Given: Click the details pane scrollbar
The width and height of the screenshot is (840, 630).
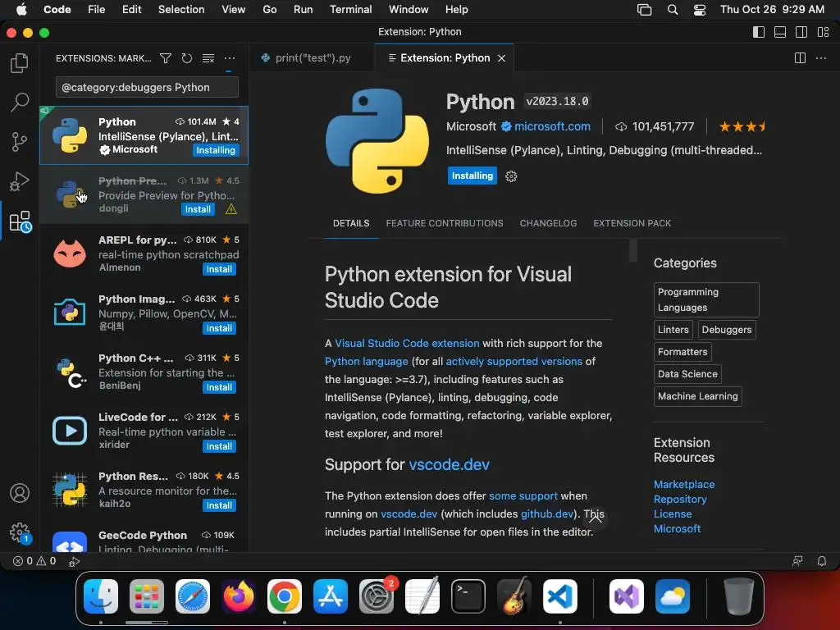Looking at the screenshot, I should coord(632,250).
